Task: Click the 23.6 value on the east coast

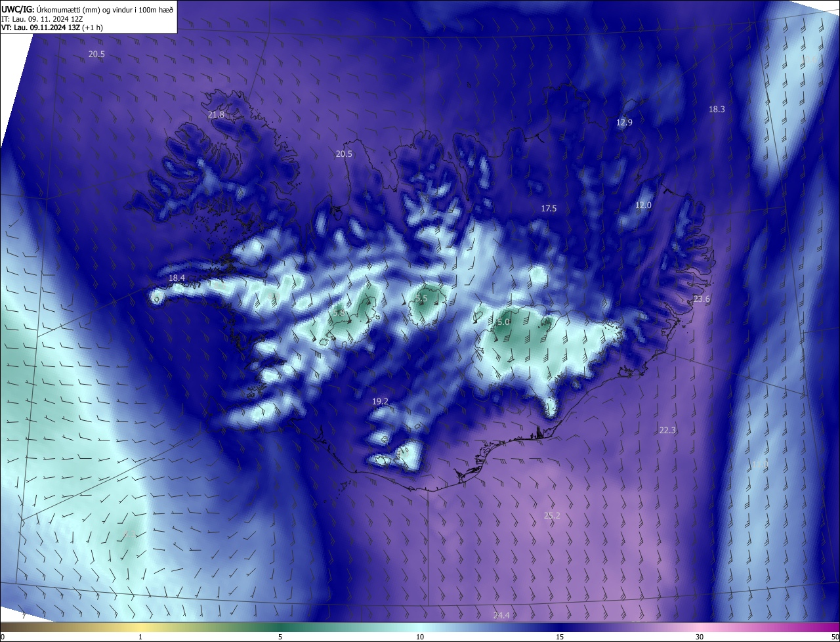Action: 702,299
